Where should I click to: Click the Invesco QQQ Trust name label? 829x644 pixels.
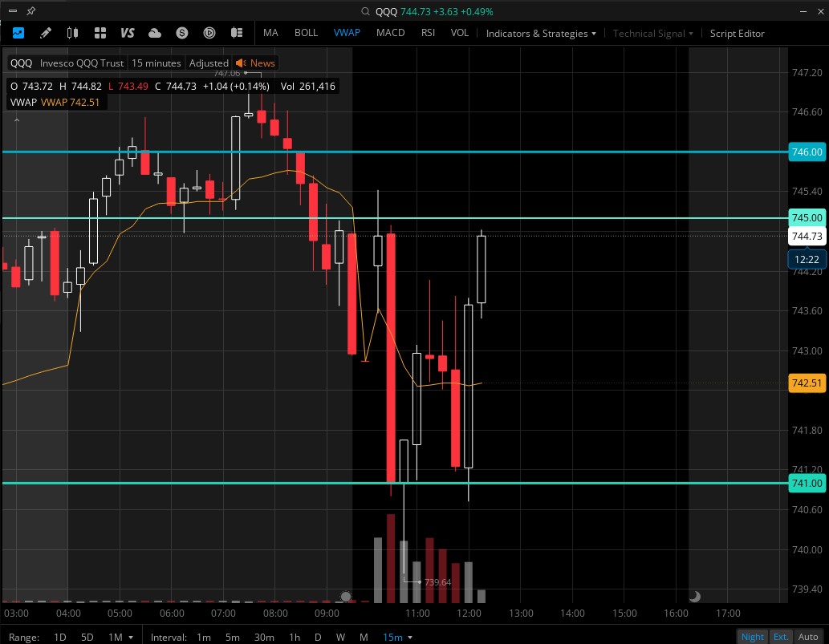pos(82,63)
